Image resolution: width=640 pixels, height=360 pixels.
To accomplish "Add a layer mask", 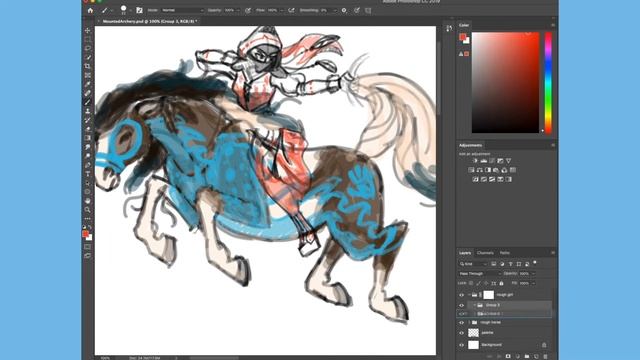I will (508, 356).
